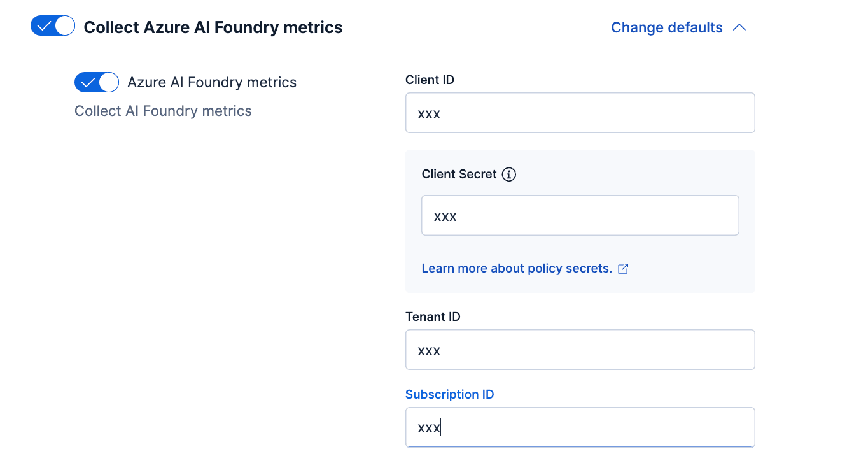This screenshot has height=456, width=868.
Task: Click the Subscription ID input field
Action: coord(580,427)
